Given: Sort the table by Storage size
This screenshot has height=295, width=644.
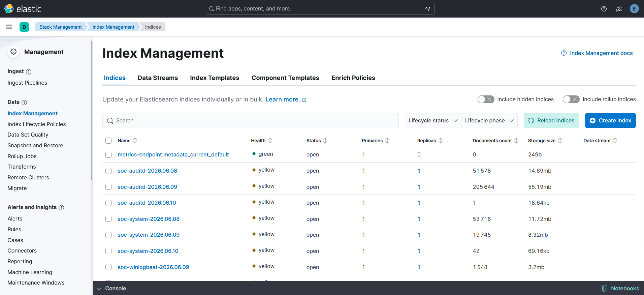Looking at the screenshot, I should click(x=545, y=141).
